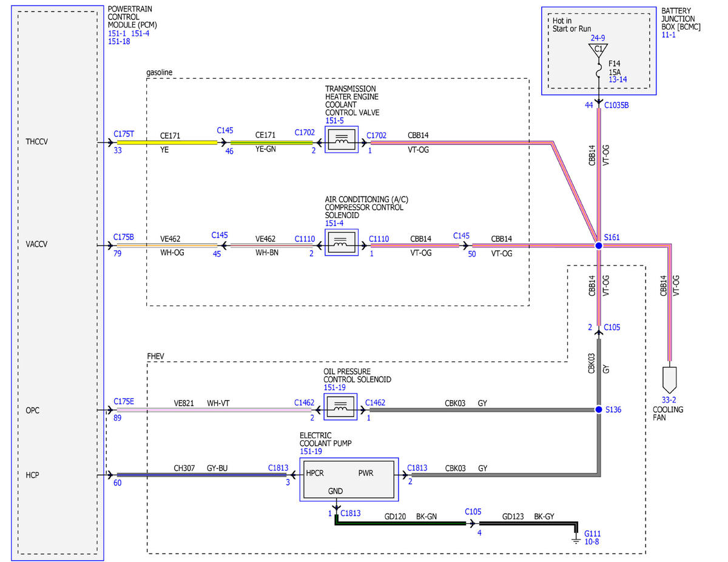The height and width of the screenshot is (562, 728).
Task: Select the Electric Coolant Pump component box
Action: pyautogui.click(x=349, y=480)
